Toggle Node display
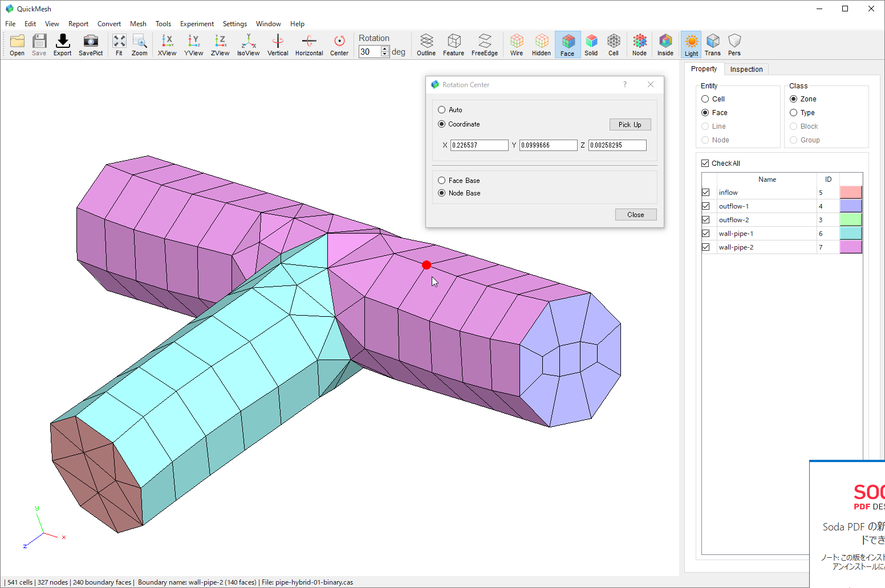 (640, 44)
